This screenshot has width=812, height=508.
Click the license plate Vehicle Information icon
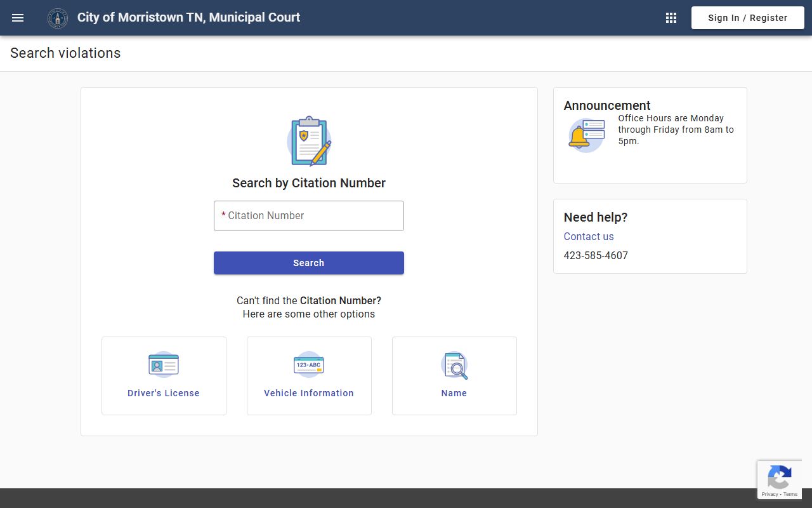309,365
